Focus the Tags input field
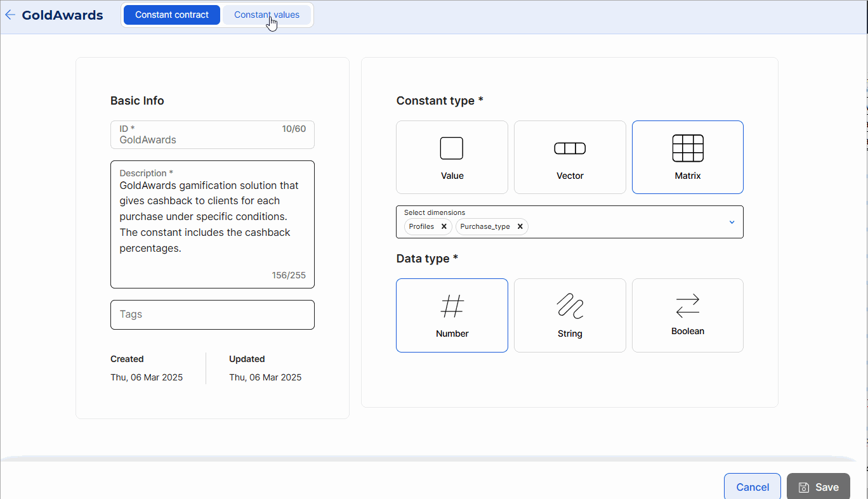This screenshot has height=499, width=868. pyautogui.click(x=213, y=314)
